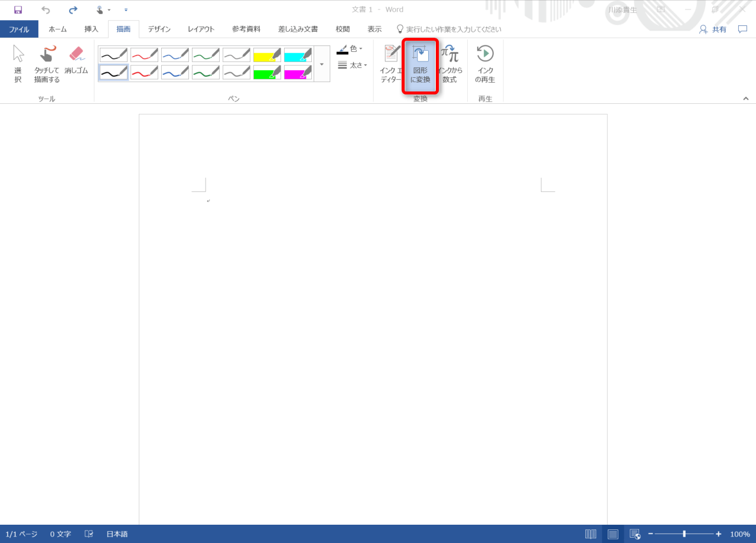Choose the selected bottom-row black pen

click(x=113, y=73)
